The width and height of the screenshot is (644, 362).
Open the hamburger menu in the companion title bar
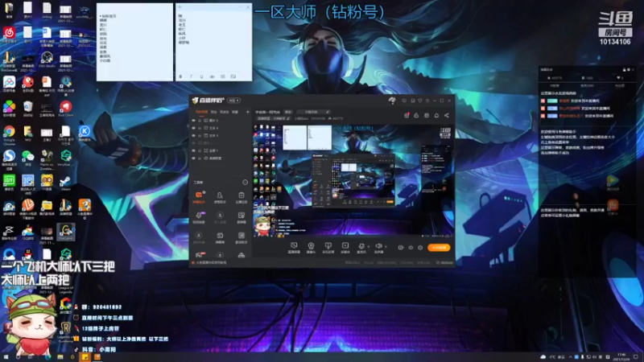point(427,101)
